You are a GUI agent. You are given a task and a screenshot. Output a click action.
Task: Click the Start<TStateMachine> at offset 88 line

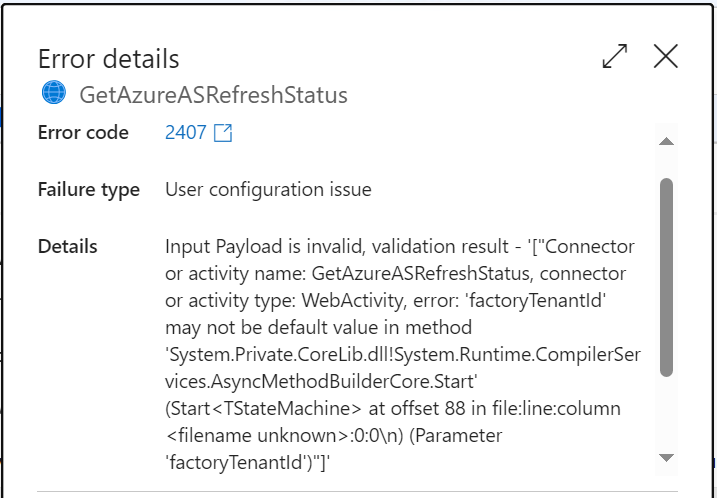[393, 408]
